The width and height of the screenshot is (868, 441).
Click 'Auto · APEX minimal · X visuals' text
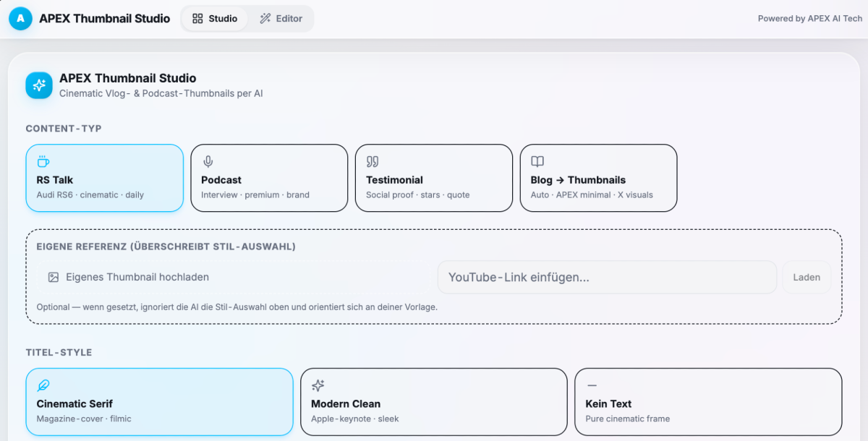(592, 194)
